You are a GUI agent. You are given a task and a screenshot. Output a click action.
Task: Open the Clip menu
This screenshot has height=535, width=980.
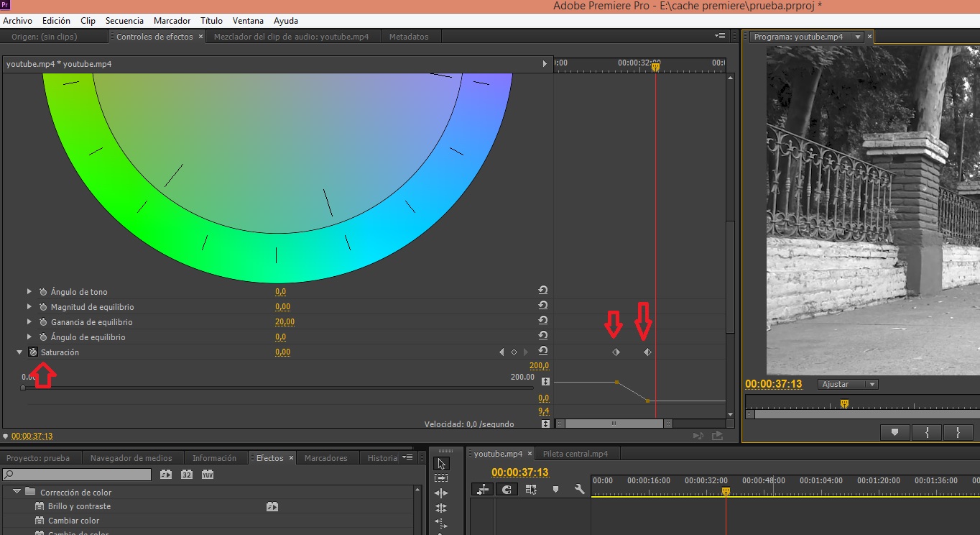(88, 21)
